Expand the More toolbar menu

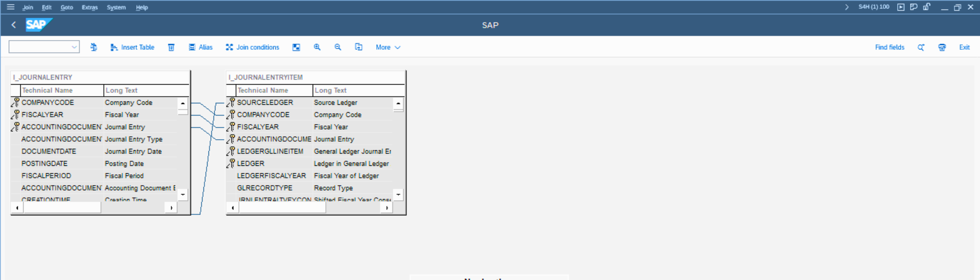[x=388, y=47]
